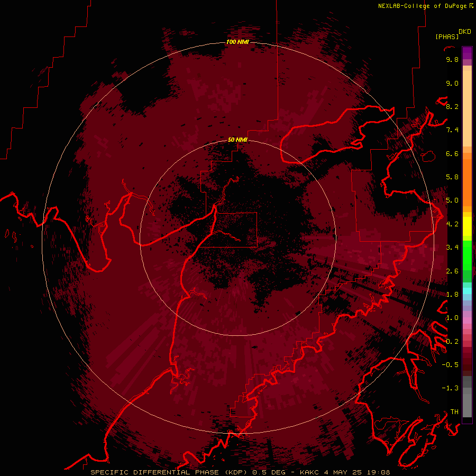Click the 7.4 scale value
Image resolution: width=476 pixels, height=476 pixels.
(x=452, y=130)
